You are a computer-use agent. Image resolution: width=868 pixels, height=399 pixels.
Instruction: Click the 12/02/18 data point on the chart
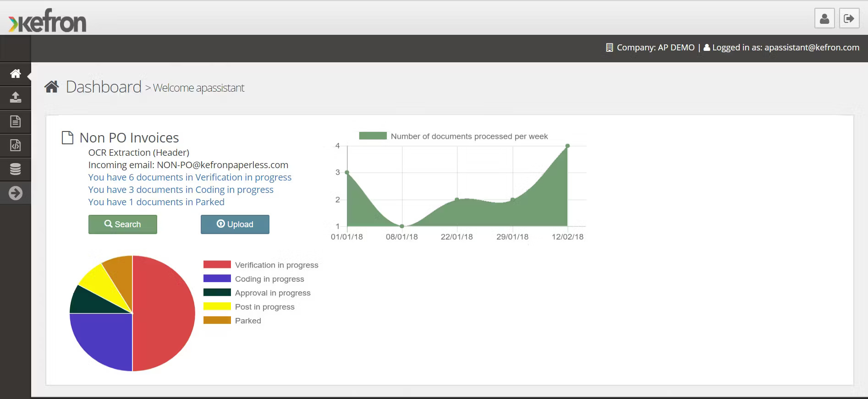pyautogui.click(x=567, y=146)
